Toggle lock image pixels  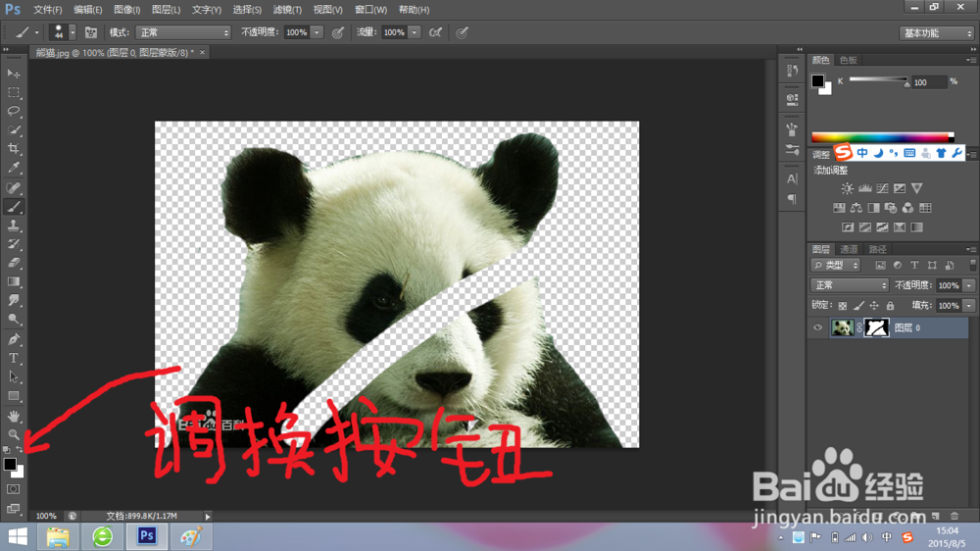pos(858,305)
